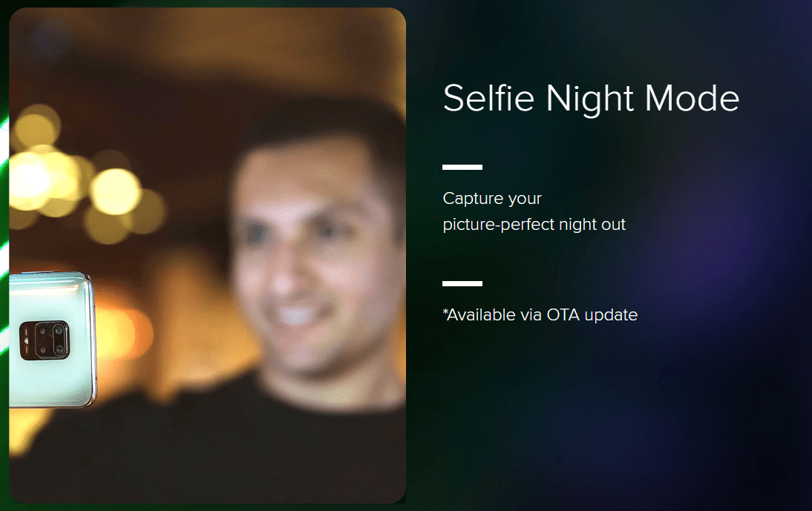Click the "picture-perfect night out" text
The width and height of the screenshot is (812, 511).
[534, 225]
